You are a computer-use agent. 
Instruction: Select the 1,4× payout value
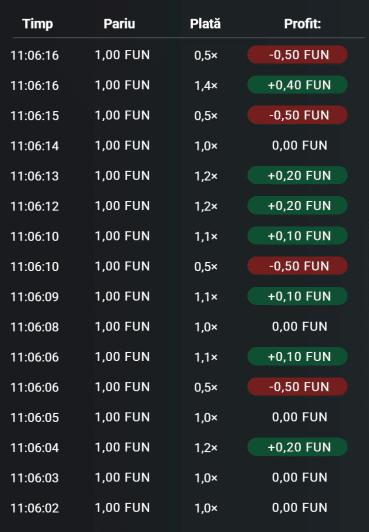(206, 86)
